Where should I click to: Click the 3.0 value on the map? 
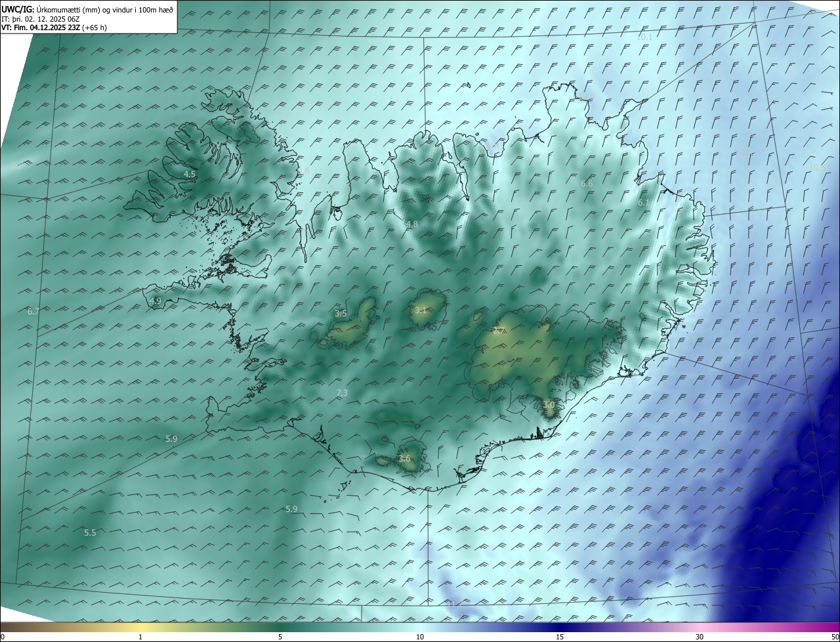(549, 406)
